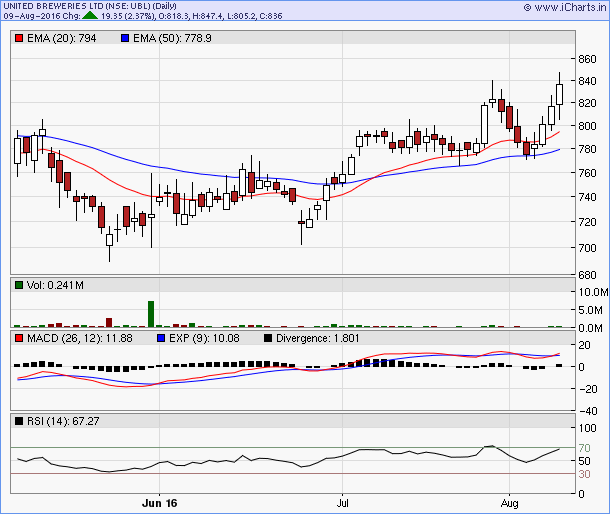
Task: Click the RSI 30 oversold level label
Action: pyautogui.click(x=584, y=474)
